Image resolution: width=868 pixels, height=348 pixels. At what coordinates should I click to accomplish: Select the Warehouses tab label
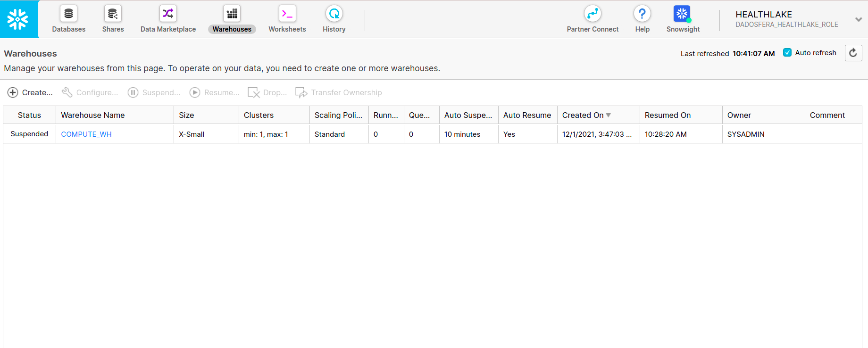point(232,29)
